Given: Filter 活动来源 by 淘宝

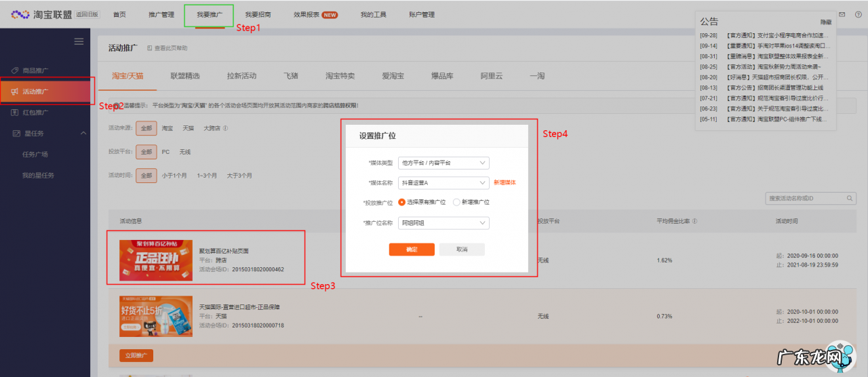Looking at the screenshot, I should pyautogui.click(x=167, y=128).
